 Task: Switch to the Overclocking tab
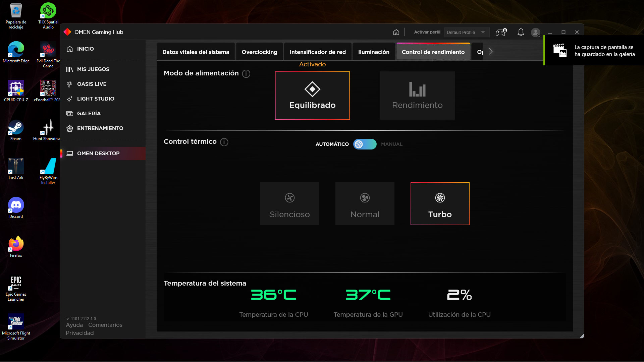259,52
